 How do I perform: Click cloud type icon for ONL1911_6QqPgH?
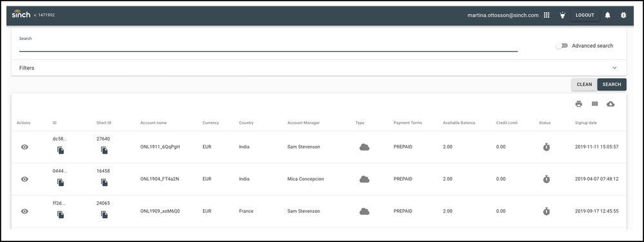364,146
